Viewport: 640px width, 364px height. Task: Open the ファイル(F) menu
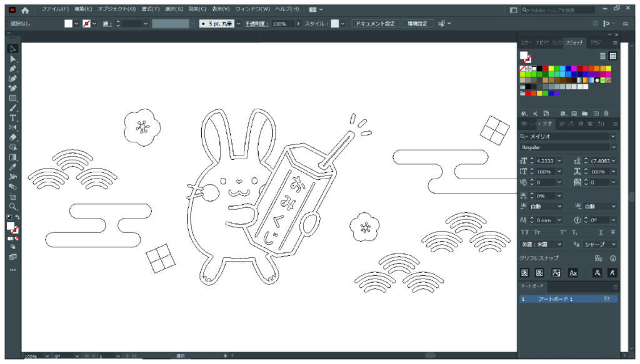tap(55, 9)
